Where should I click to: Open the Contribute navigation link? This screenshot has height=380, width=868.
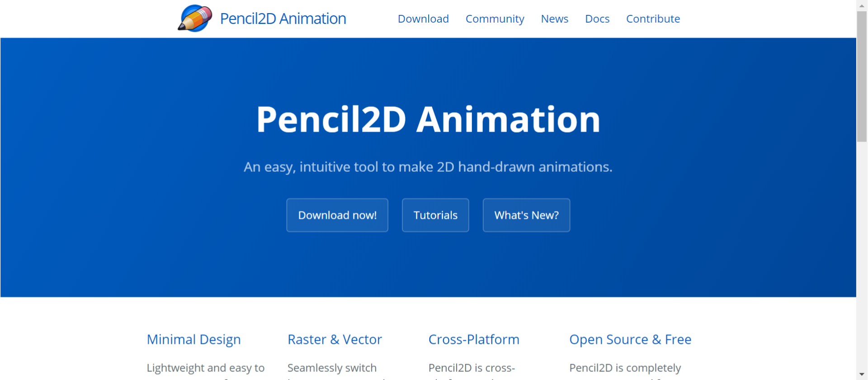pos(652,19)
